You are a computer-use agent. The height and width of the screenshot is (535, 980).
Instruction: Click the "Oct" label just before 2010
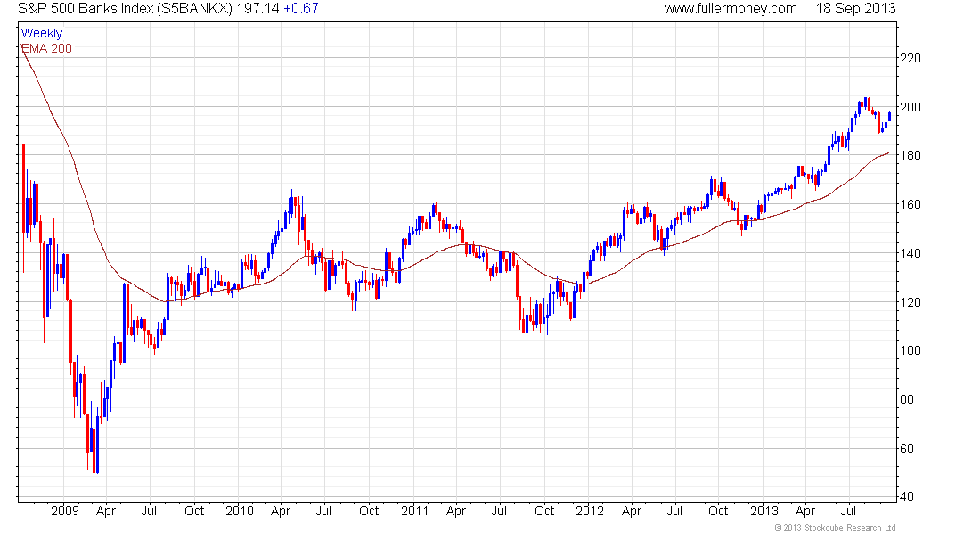(x=194, y=511)
